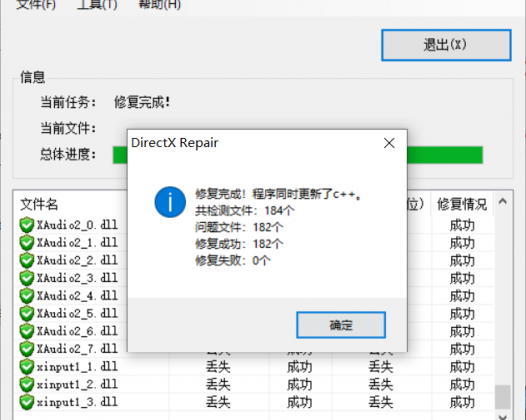Image resolution: width=526 pixels, height=420 pixels.
Task: Click the blue info icon in dialog
Action: 170,202
